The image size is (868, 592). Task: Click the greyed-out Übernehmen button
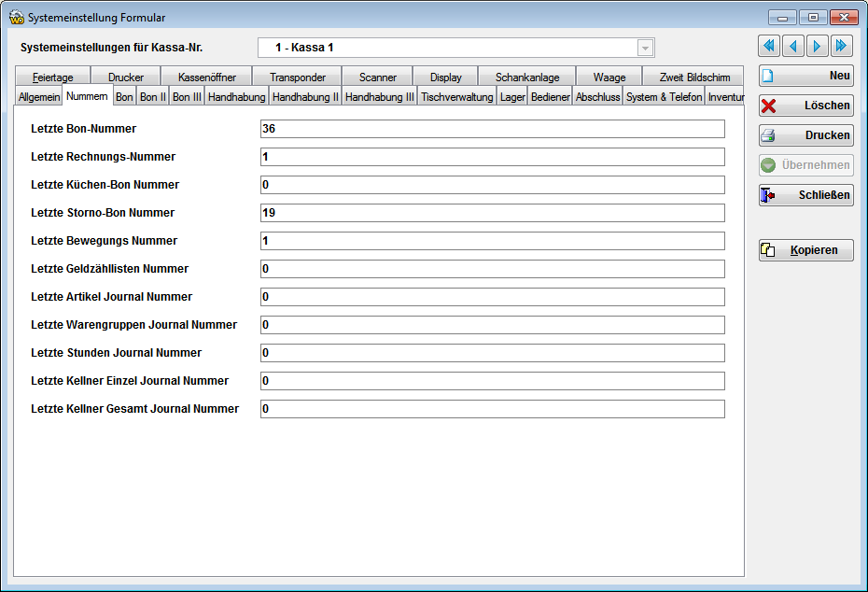[x=806, y=165]
